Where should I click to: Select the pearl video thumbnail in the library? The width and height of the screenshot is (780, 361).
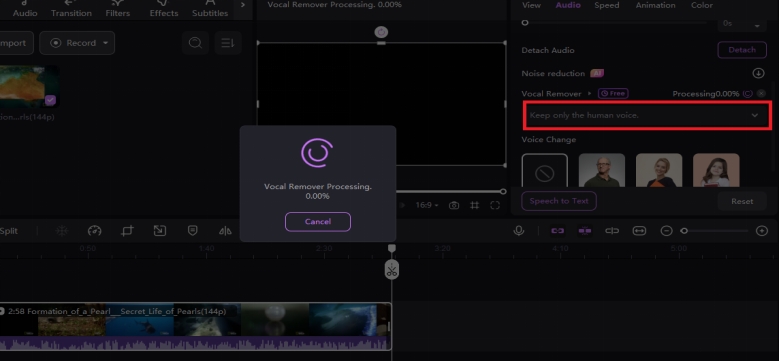29,87
